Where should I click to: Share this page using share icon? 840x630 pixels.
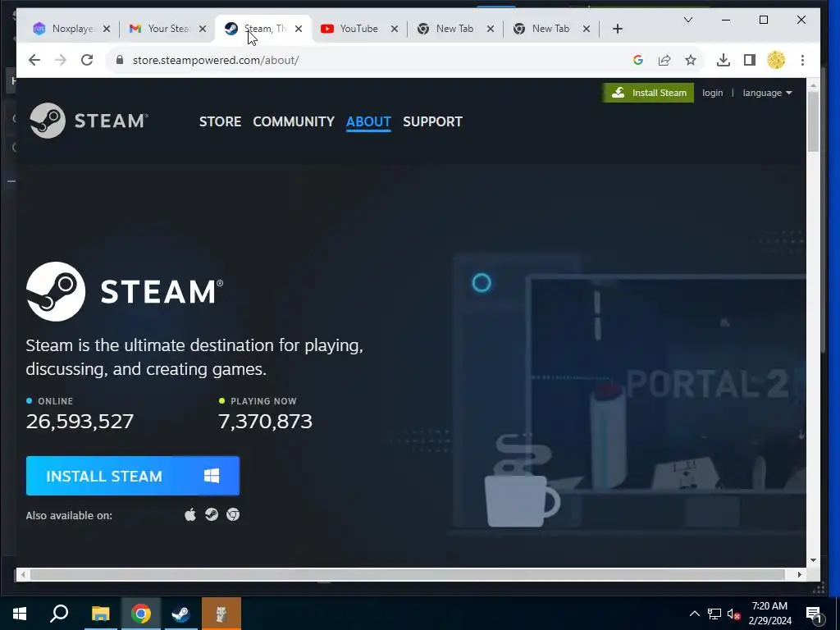tap(664, 60)
